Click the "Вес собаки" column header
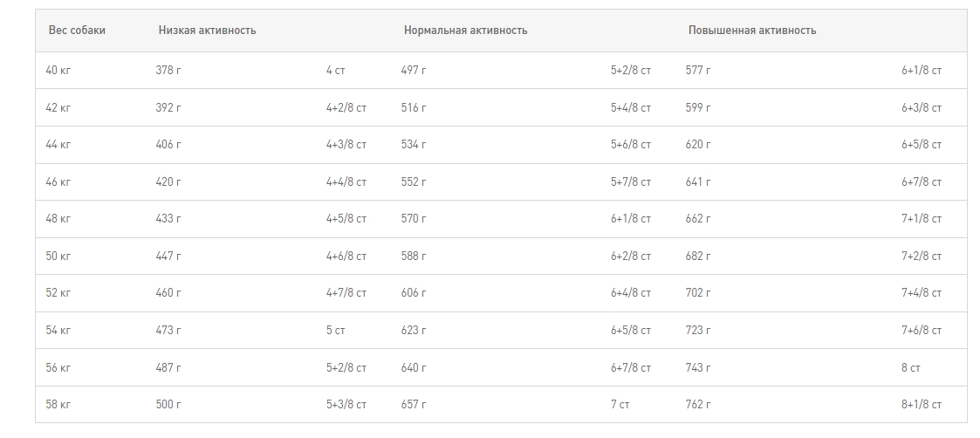980x438 pixels. [77, 31]
